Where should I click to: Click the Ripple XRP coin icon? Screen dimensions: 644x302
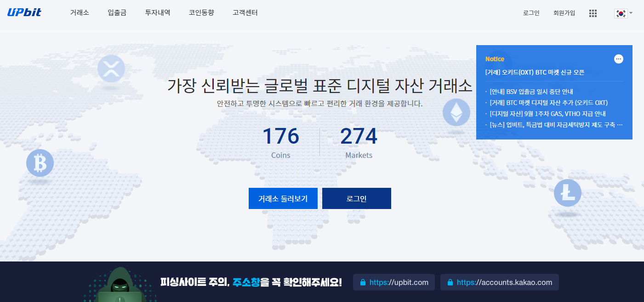point(111,69)
